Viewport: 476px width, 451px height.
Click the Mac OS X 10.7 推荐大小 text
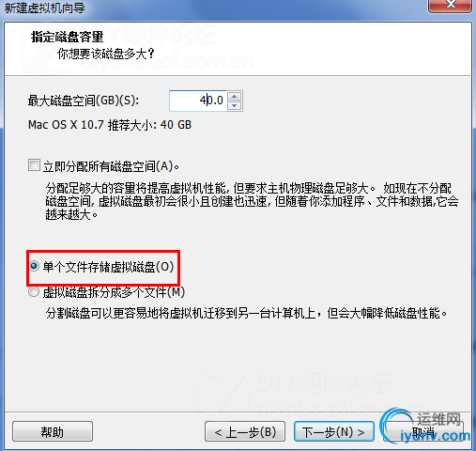tap(110, 125)
